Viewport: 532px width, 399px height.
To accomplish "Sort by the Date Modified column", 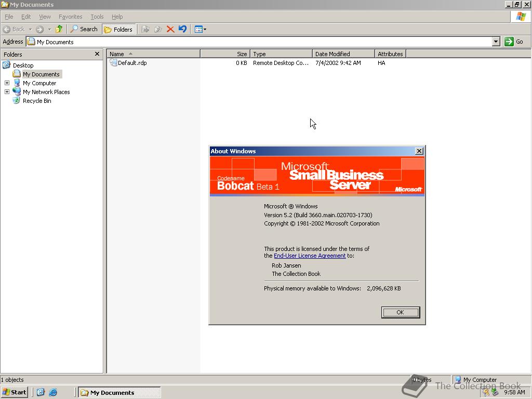I will pyautogui.click(x=343, y=54).
